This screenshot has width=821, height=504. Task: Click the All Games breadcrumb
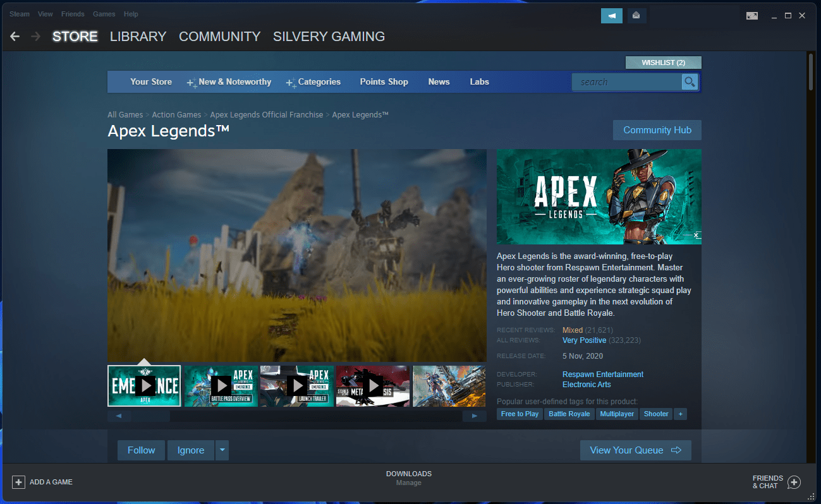(x=125, y=115)
